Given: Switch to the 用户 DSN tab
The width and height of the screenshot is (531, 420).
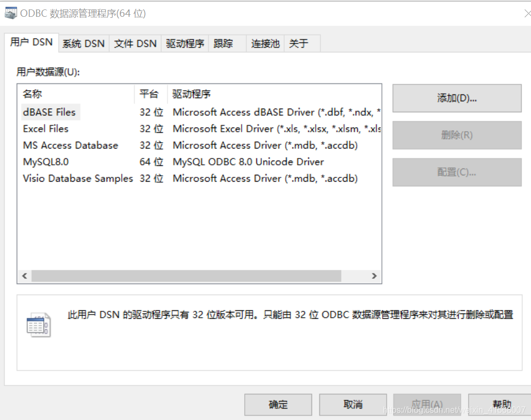Looking at the screenshot, I should [x=32, y=43].
